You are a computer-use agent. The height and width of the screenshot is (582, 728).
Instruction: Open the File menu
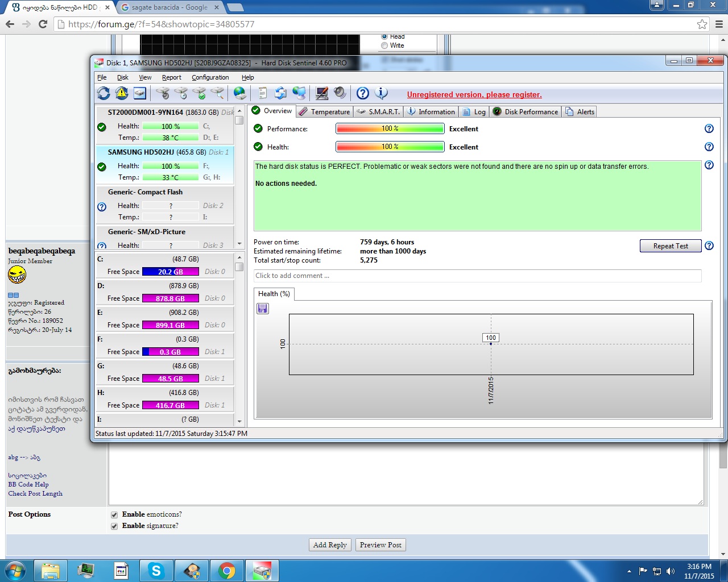click(102, 77)
